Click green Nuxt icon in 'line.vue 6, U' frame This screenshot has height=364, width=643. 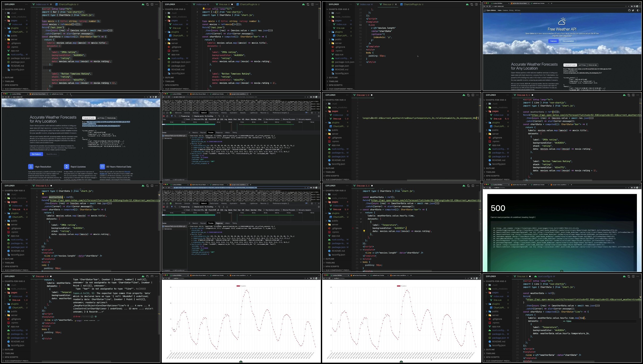(x=143, y=186)
